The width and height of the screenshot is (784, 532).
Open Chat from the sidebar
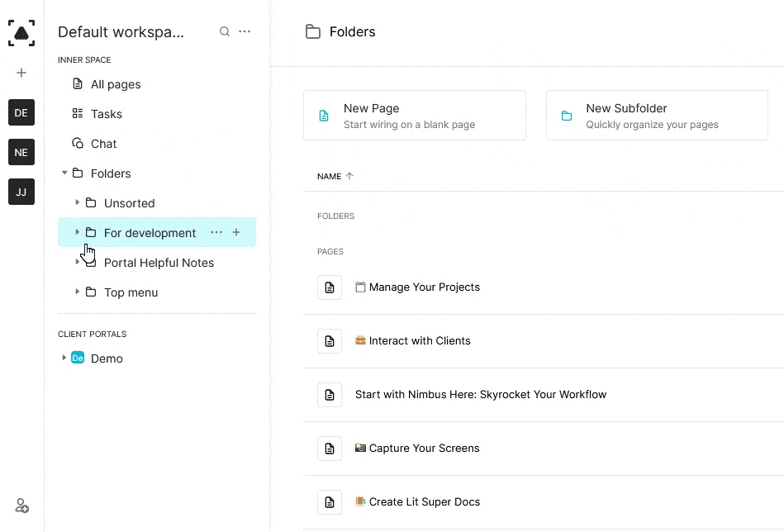(102, 143)
